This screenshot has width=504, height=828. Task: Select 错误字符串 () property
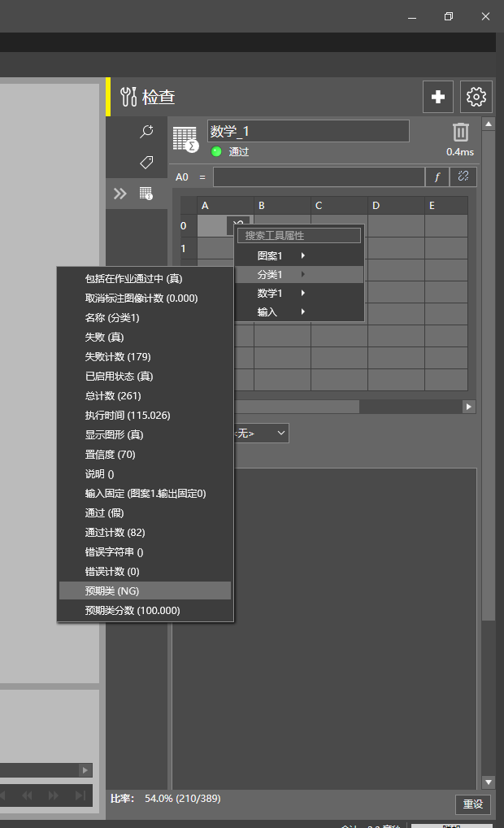(146, 552)
